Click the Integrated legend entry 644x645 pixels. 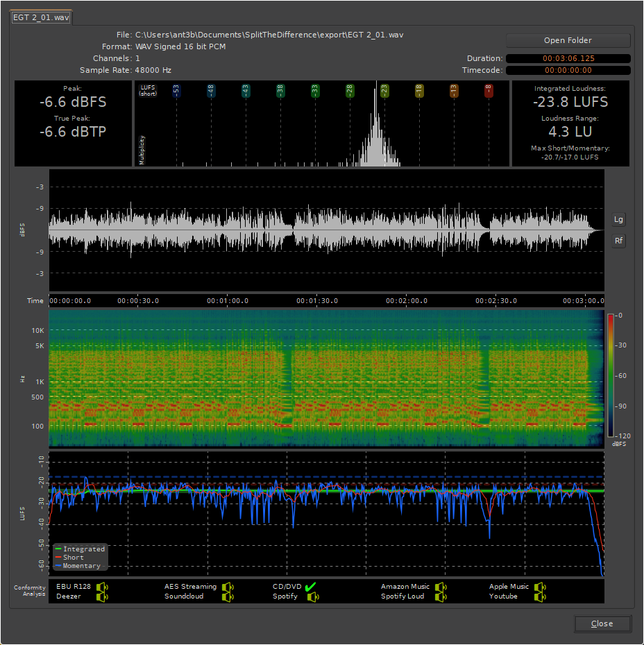click(80, 549)
